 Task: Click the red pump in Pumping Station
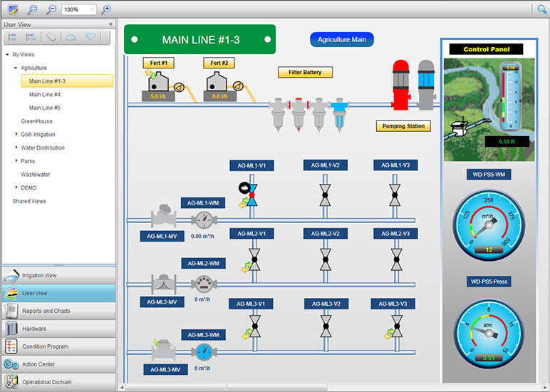pos(401,86)
